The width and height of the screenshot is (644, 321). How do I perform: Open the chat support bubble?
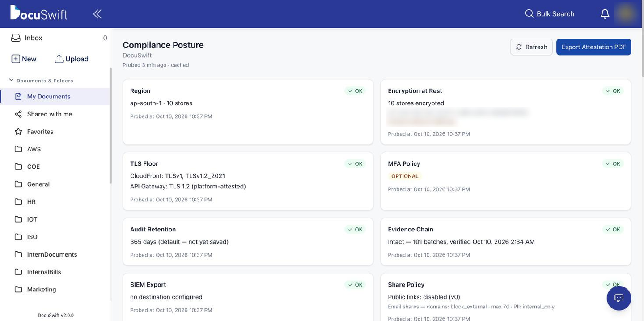619,298
